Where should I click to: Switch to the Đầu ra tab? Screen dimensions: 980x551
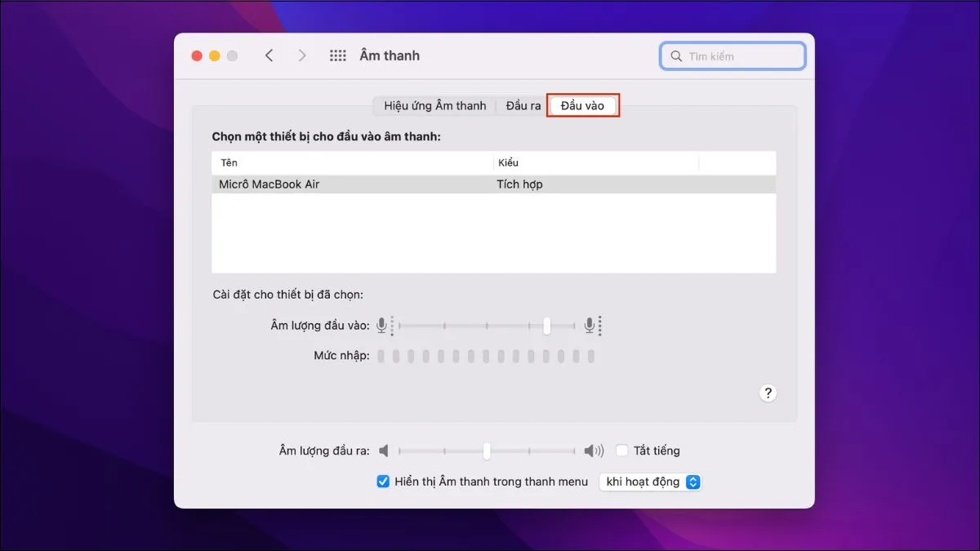pyautogui.click(x=523, y=106)
